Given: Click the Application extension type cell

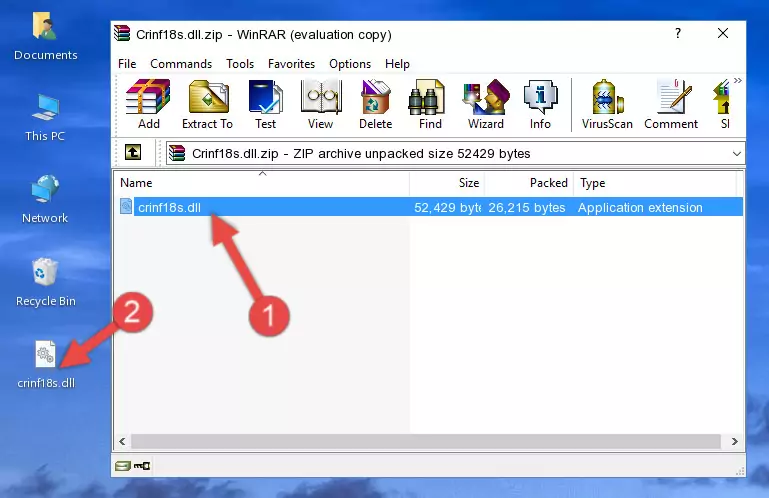Looking at the screenshot, I should (x=640, y=208).
